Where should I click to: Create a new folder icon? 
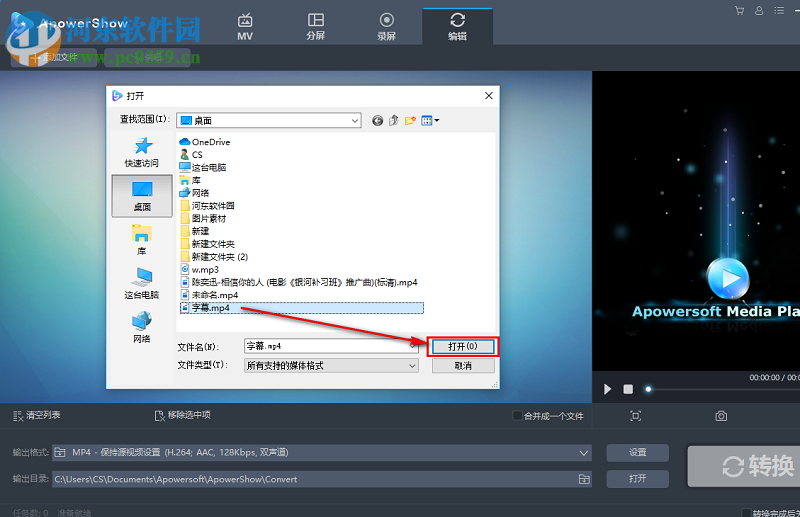click(x=410, y=120)
